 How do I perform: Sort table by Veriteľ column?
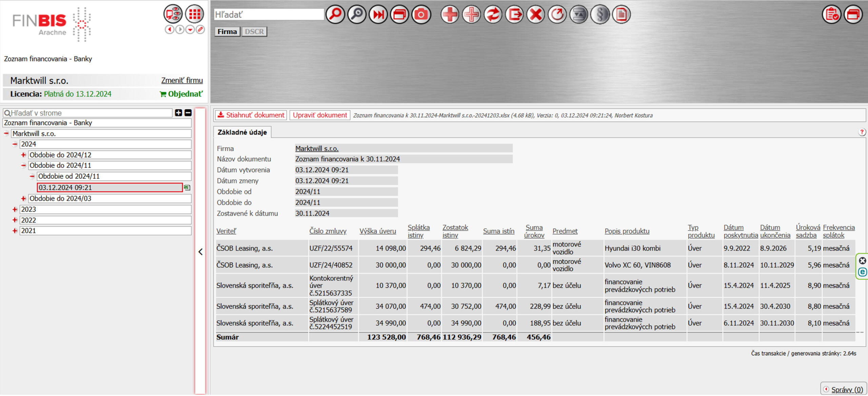point(226,231)
